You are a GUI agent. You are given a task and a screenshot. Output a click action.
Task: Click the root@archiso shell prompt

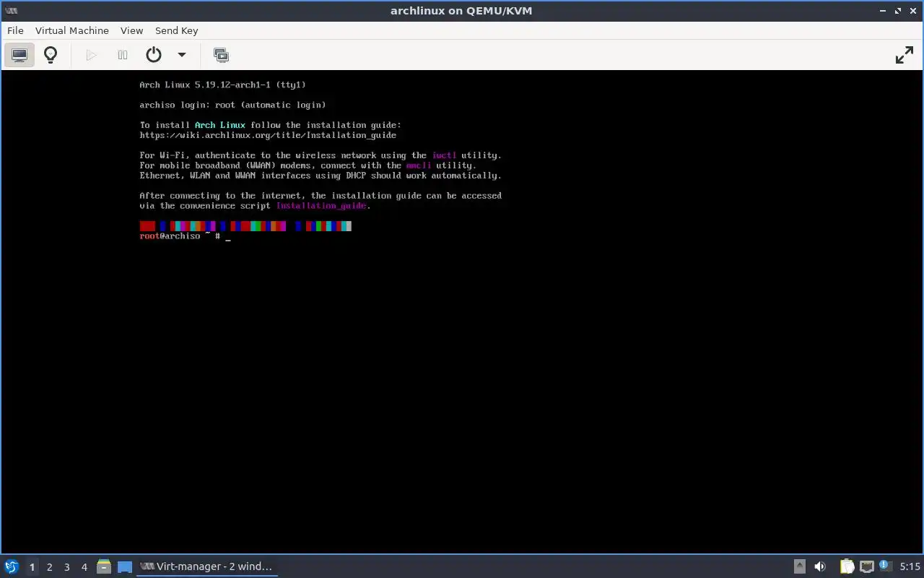click(x=180, y=236)
